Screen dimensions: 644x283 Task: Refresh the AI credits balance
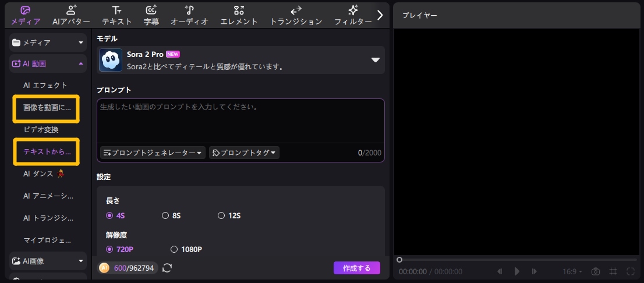167,268
